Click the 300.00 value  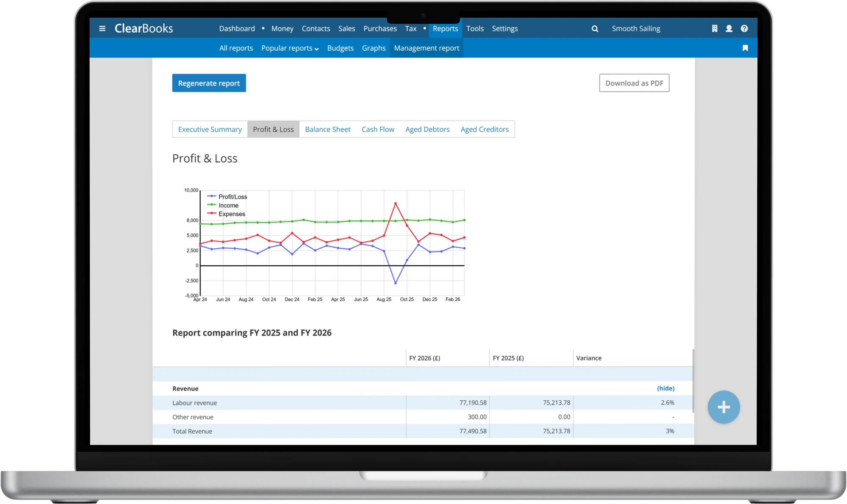pos(477,417)
